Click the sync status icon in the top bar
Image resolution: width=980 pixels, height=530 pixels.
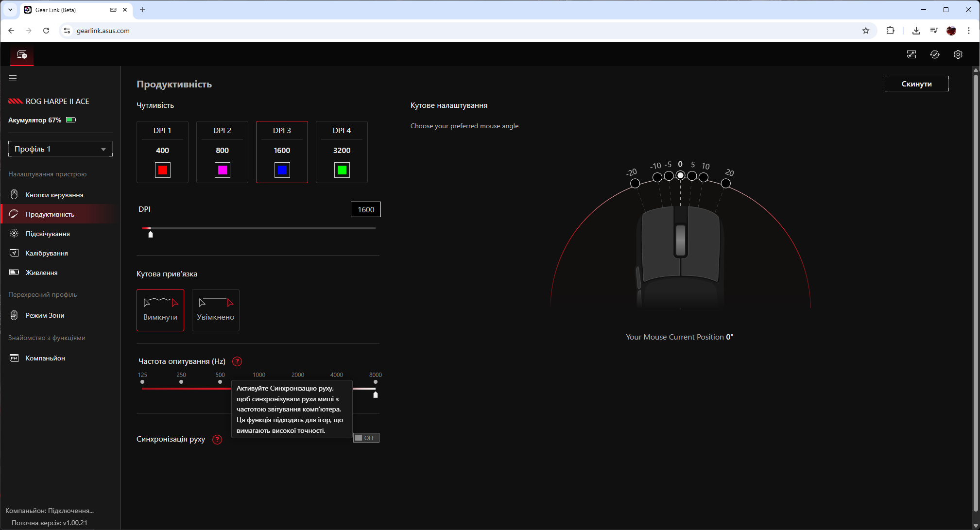[934, 54]
